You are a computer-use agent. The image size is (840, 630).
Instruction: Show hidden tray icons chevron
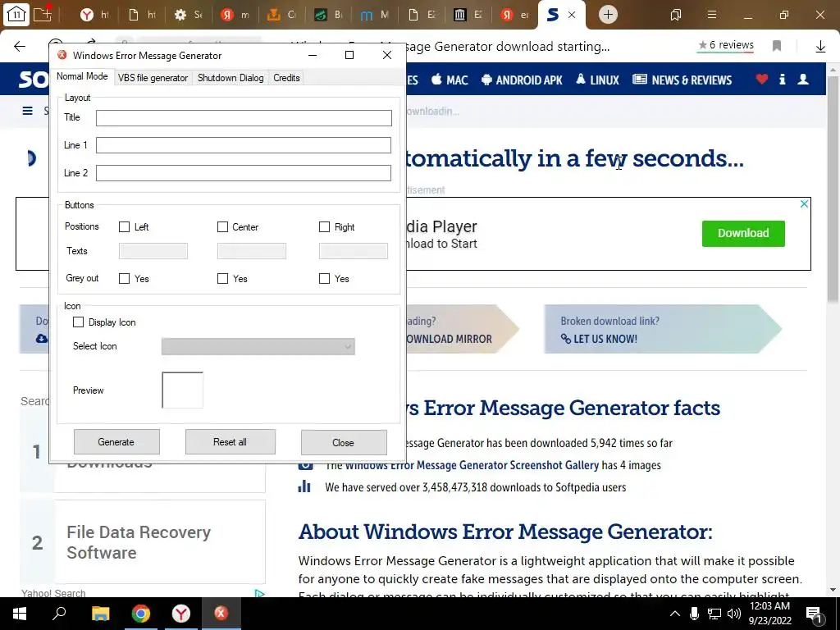tap(675, 614)
